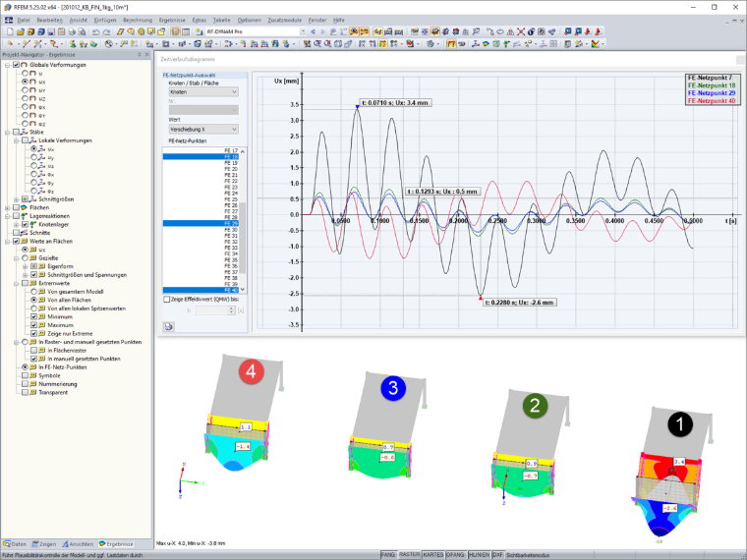The width and height of the screenshot is (747, 560).
Task: Toggle the Zeige Effektivwert (QMW) checkbox
Action: (167, 300)
